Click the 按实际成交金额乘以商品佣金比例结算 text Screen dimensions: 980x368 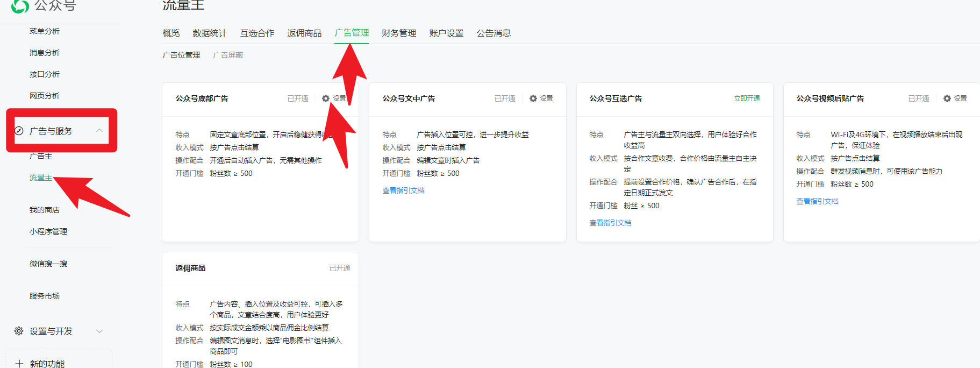(x=269, y=328)
